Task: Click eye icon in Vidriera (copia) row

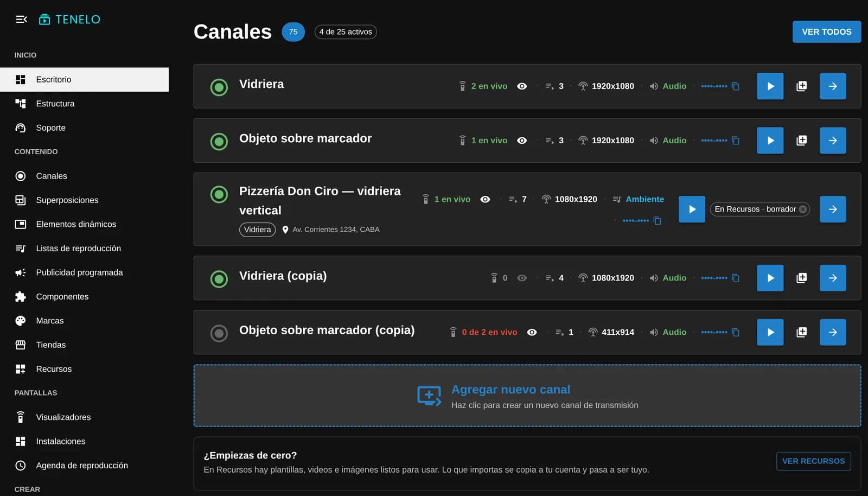Action: coord(522,278)
